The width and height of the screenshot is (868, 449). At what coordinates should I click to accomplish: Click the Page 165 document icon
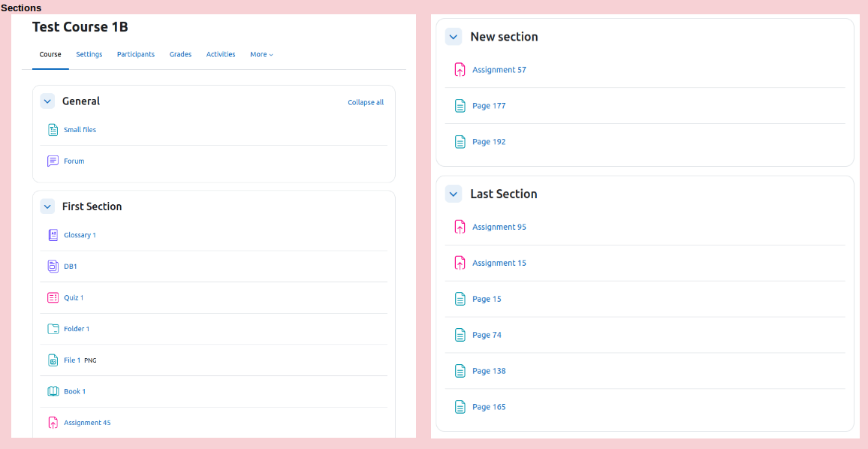point(460,407)
